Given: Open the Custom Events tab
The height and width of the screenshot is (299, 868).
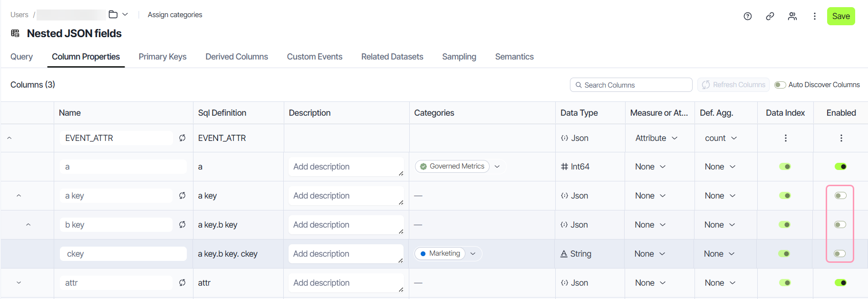Looking at the screenshot, I should click(315, 57).
